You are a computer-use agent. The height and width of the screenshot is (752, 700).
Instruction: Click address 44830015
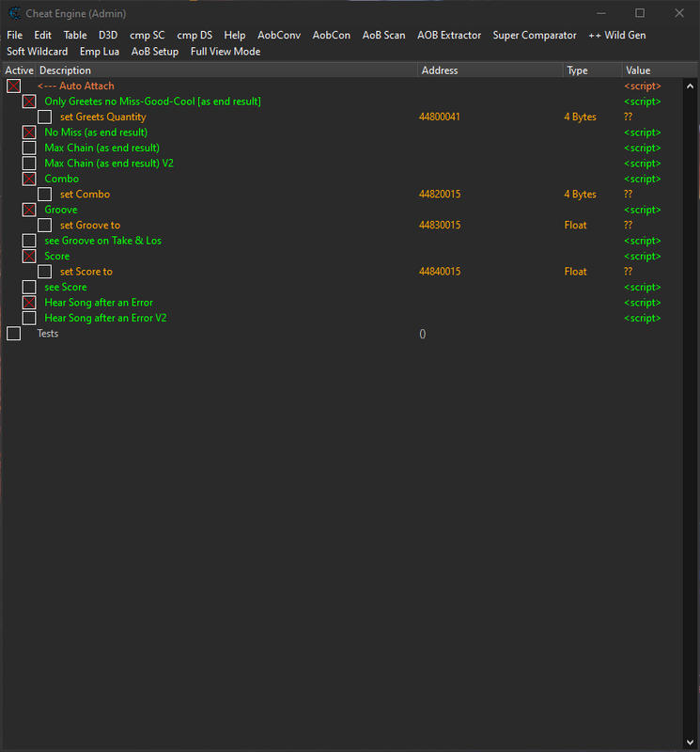coord(440,225)
